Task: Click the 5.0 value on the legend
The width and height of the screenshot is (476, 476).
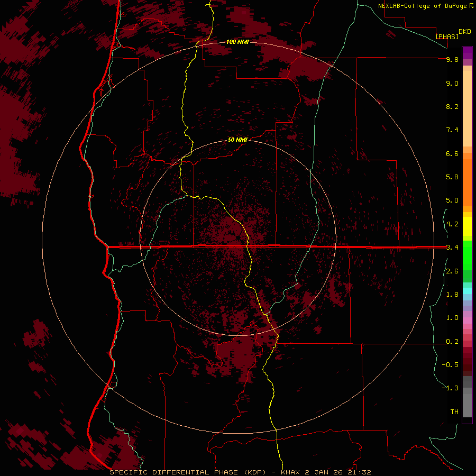Action: click(x=452, y=200)
